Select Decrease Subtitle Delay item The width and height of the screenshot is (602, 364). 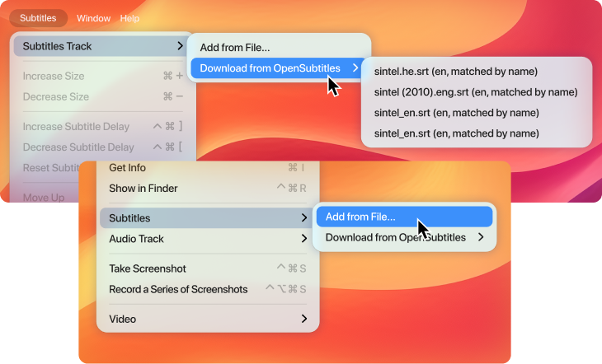coord(102,147)
